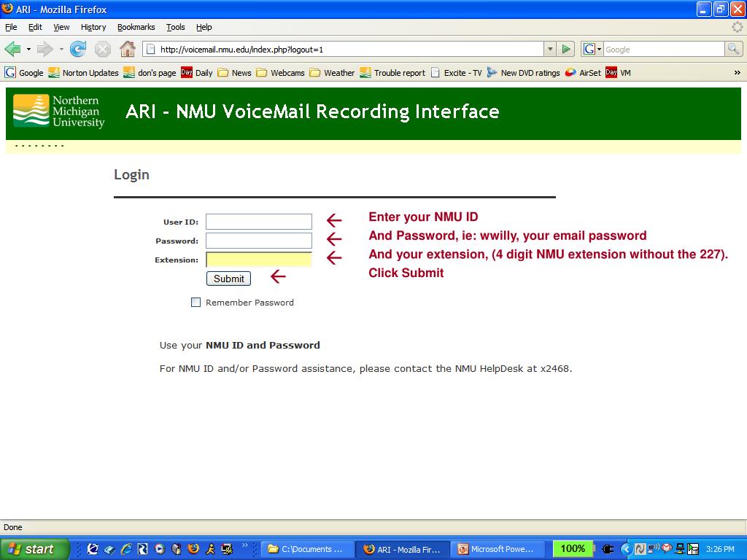747x560 pixels.
Task: Show more bookmarks chevron
Action: [x=737, y=73]
